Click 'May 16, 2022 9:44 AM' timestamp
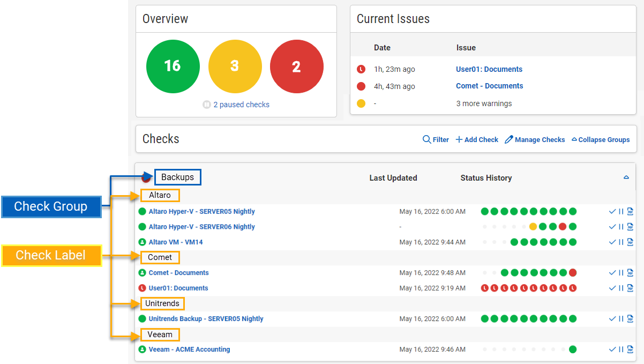The image size is (644, 364). pos(432,242)
